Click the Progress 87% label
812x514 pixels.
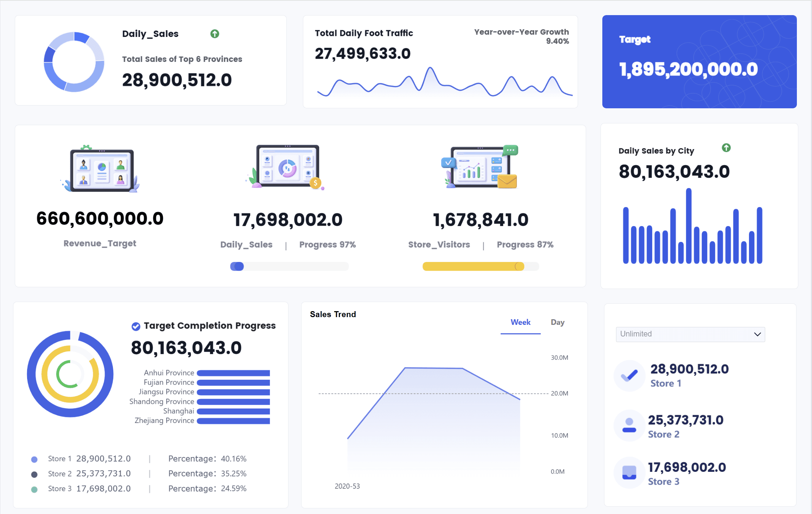pyautogui.click(x=525, y=245)
